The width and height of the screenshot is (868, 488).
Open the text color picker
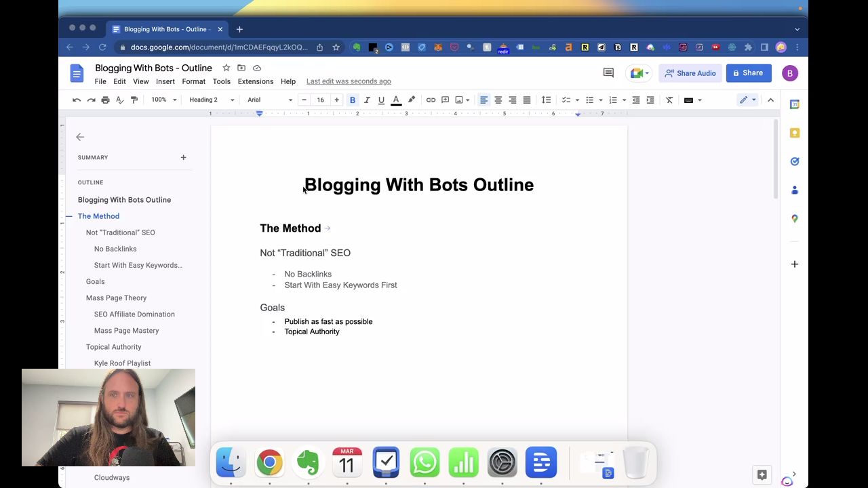coord(396,100)
